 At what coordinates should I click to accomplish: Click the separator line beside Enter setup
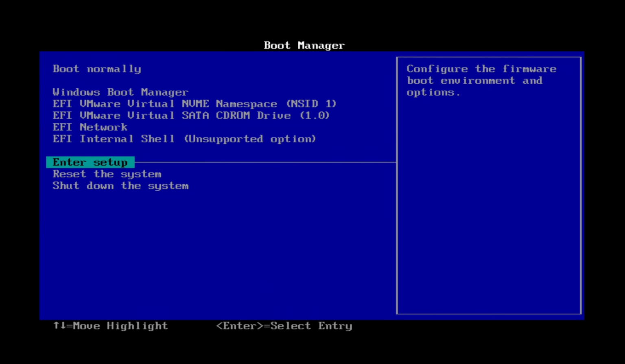[x=264, y=162]
